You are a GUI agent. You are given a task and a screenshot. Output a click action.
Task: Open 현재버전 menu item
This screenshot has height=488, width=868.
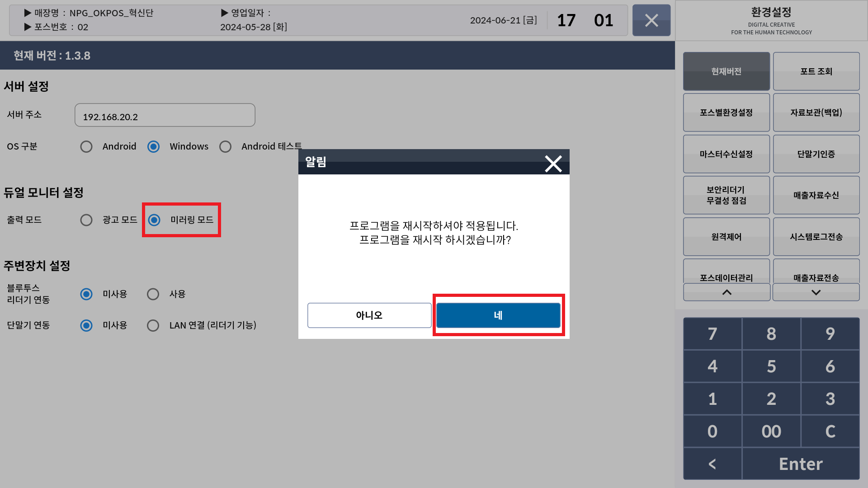pyautogui.click(x=726, y=71)
